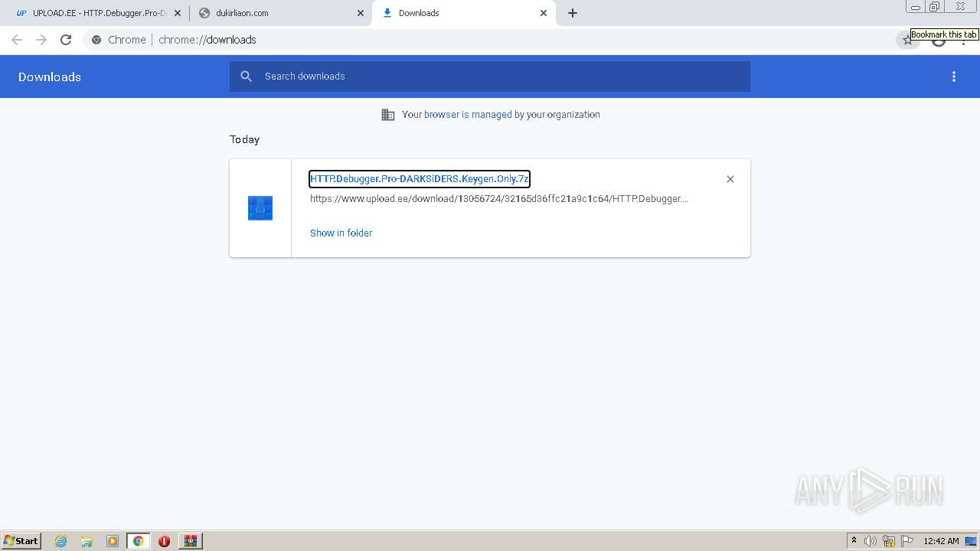Click the managed organization building icon
This screenshot has width=980, height=551.
click(x=388, y=115)
